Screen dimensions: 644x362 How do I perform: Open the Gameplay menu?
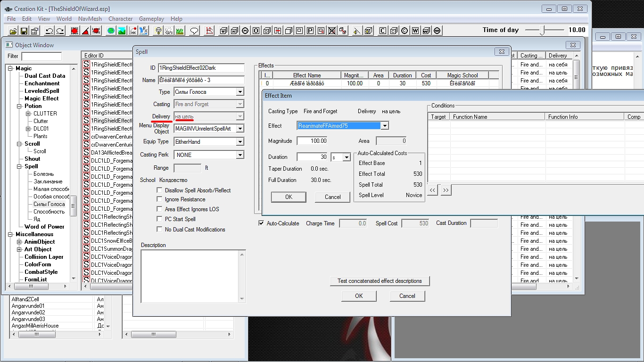point(151,19)
